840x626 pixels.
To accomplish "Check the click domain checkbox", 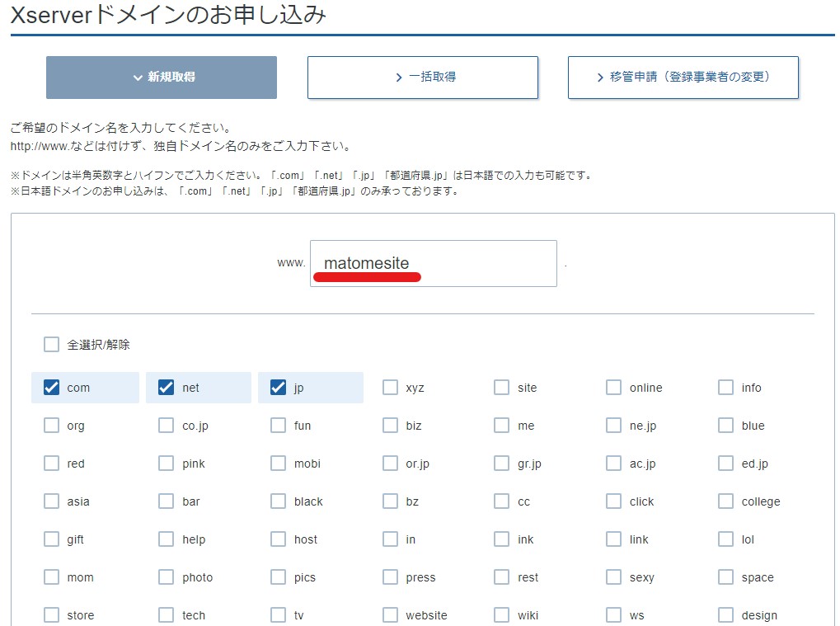I will pyautogui.click(x=613, y=501).
